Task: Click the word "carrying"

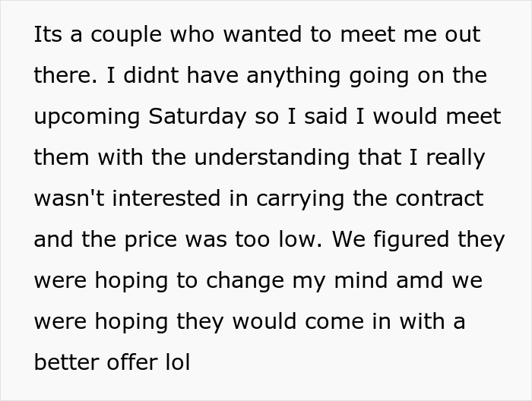Action: (x=300, y=199)
